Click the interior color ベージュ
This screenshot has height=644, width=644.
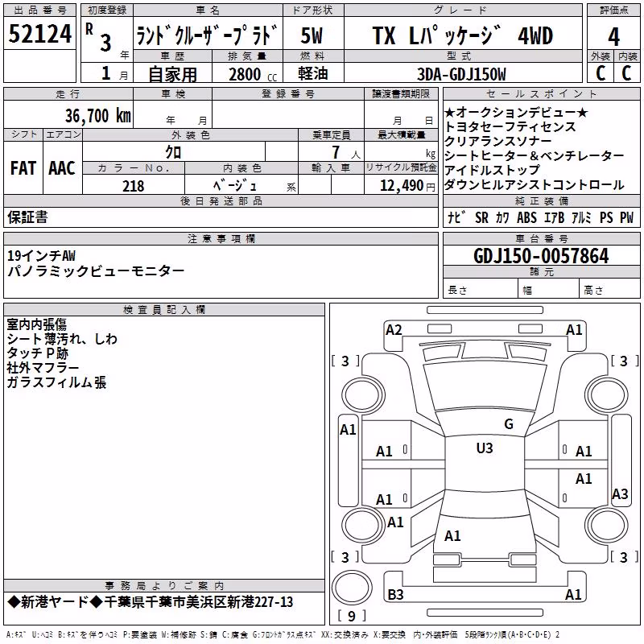pyautogui.click(x=235, y=186)
